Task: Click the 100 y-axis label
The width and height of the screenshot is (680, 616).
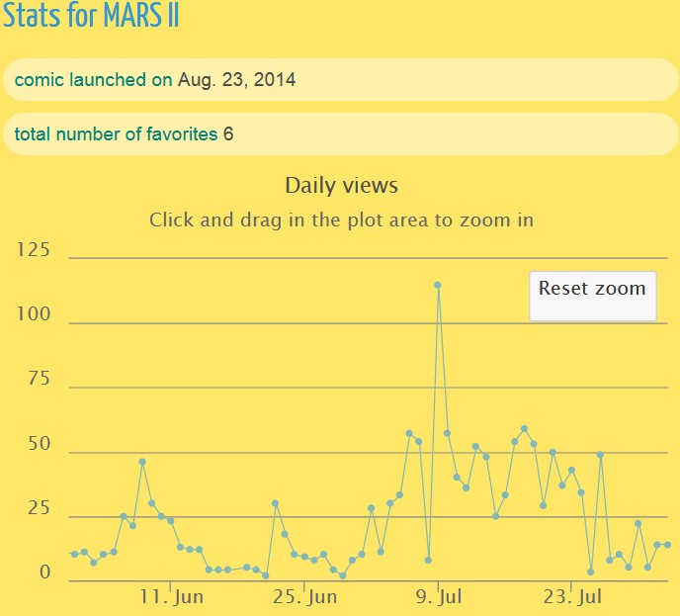Action: [x=34, y=314]
